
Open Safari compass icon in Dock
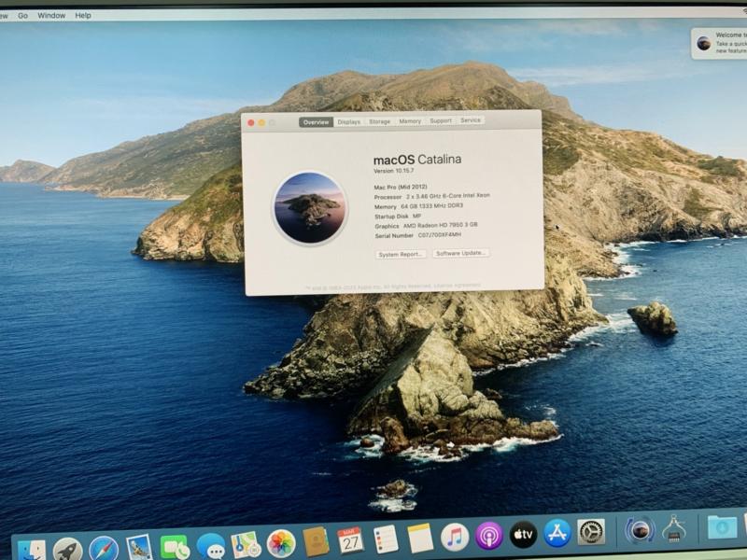[x=104, y=549]
